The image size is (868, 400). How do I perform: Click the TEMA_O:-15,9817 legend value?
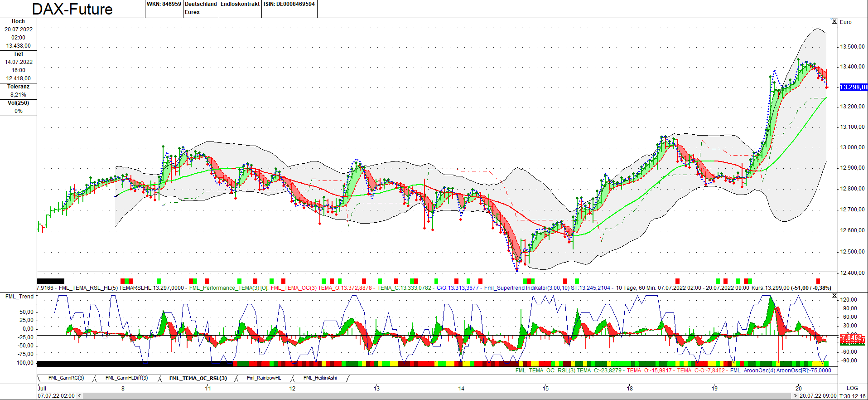pos(650,371)
